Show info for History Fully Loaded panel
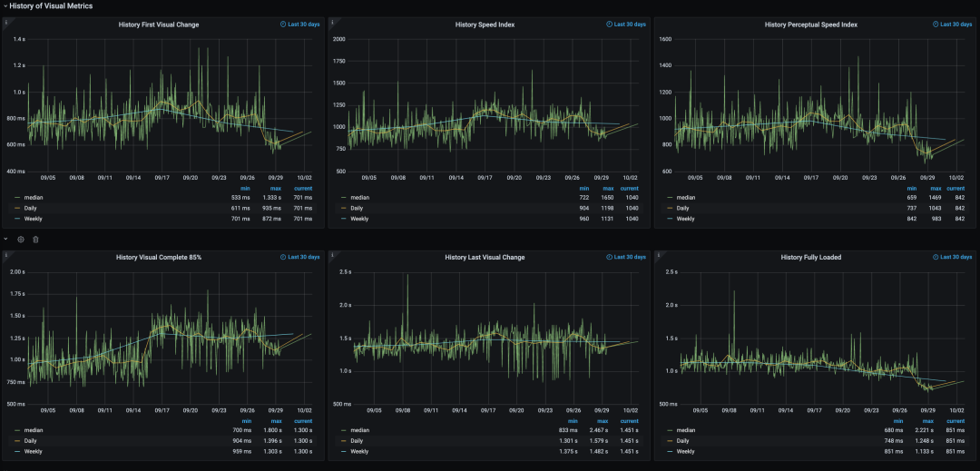The width and height of the screenshot is (980, 471). [658, 255]
